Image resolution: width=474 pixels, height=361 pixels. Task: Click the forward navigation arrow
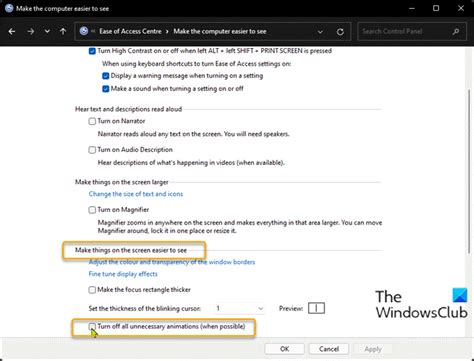point(31,32)
